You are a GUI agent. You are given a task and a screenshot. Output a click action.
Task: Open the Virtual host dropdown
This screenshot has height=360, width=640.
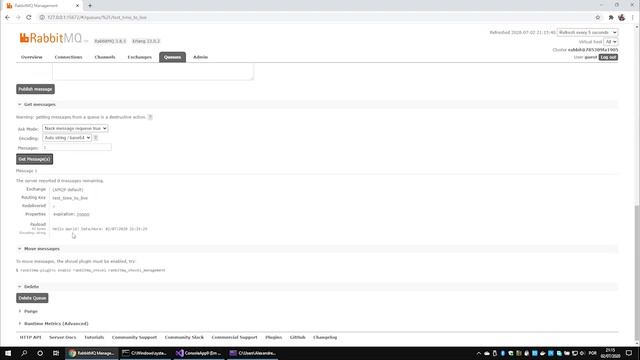[x=611, y=42]
